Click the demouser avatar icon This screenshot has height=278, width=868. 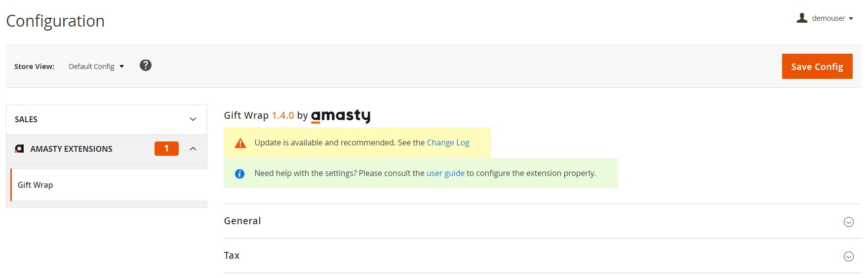pos(802,18)
